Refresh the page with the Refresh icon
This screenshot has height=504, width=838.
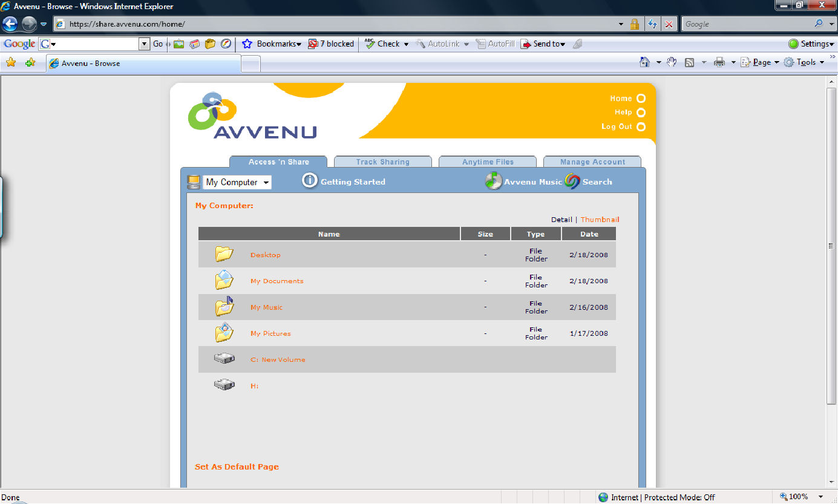(652, 24)
